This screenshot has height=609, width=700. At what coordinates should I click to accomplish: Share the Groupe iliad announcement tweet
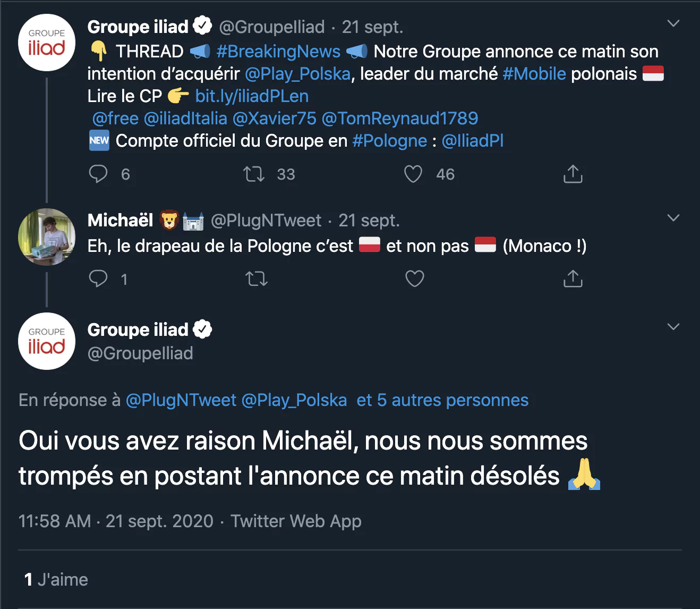(x=573, y=174)
